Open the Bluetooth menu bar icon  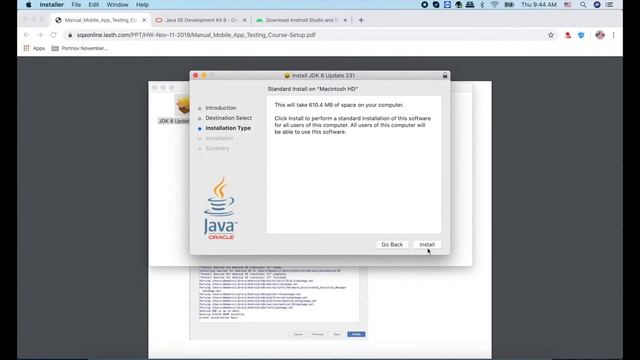(482, 4)
